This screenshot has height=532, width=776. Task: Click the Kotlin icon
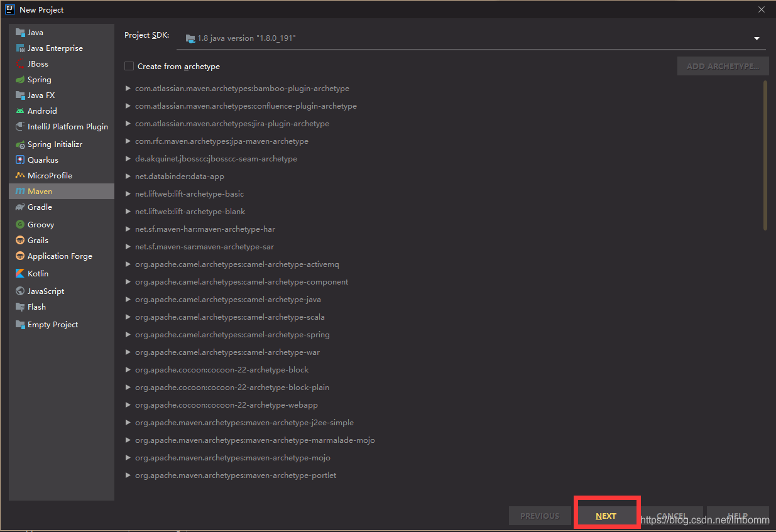click(20, 273)
